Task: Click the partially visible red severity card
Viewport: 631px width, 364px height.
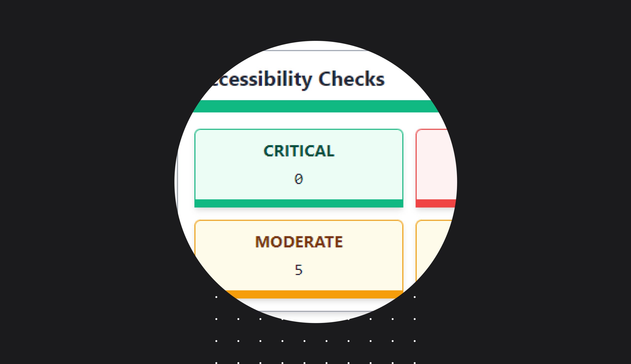Action: 436,168
